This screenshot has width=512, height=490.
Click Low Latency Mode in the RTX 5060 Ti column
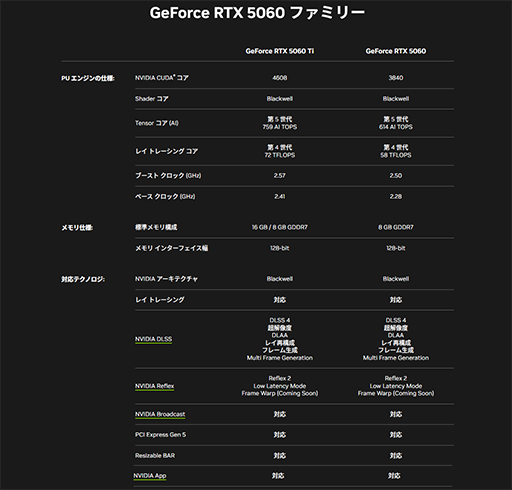[x=280, y=386]
